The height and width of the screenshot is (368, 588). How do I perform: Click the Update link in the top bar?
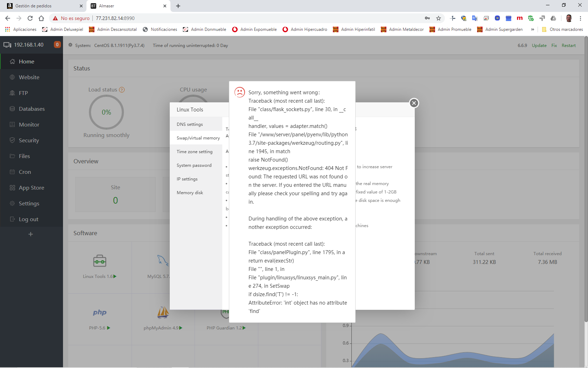539,46
